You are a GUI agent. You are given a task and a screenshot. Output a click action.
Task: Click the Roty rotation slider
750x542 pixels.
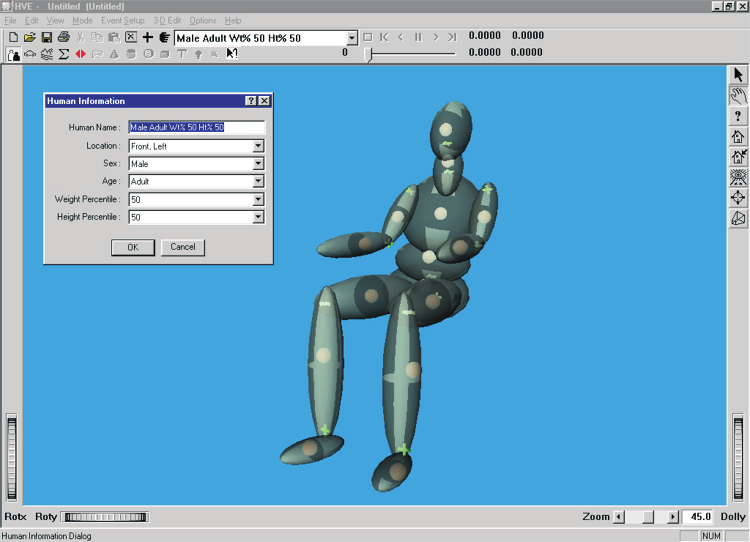[105, 517]
